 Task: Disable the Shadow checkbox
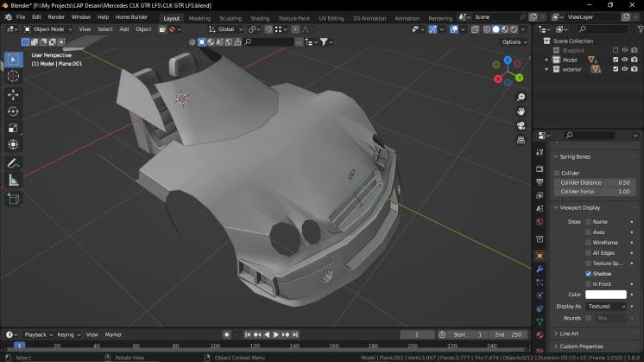pyautogui.click(x=588, y=274)
